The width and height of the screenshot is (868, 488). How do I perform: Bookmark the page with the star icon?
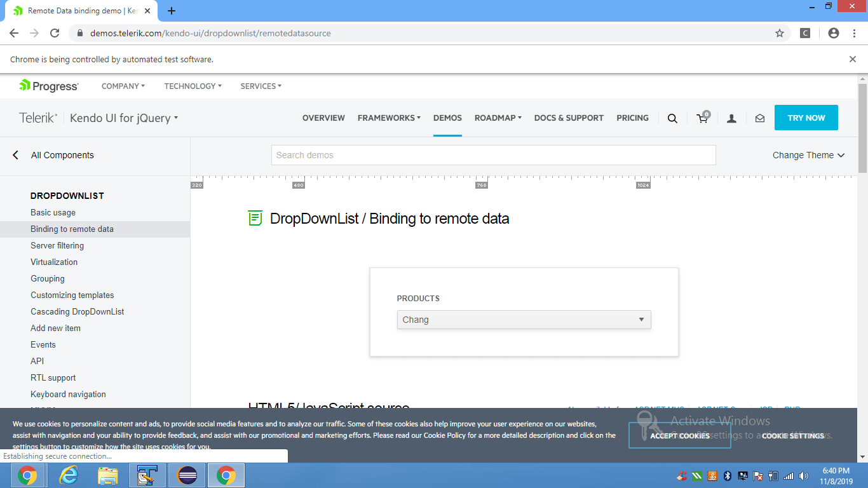click(780, 33)
